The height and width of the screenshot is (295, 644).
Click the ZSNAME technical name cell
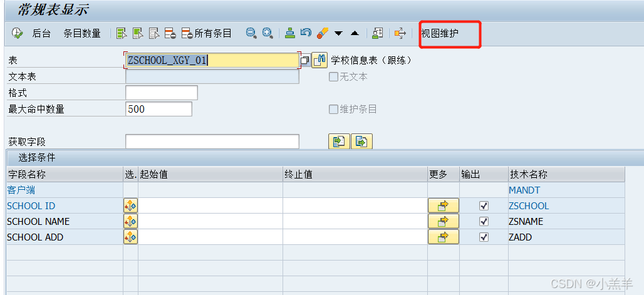(566, 222)
